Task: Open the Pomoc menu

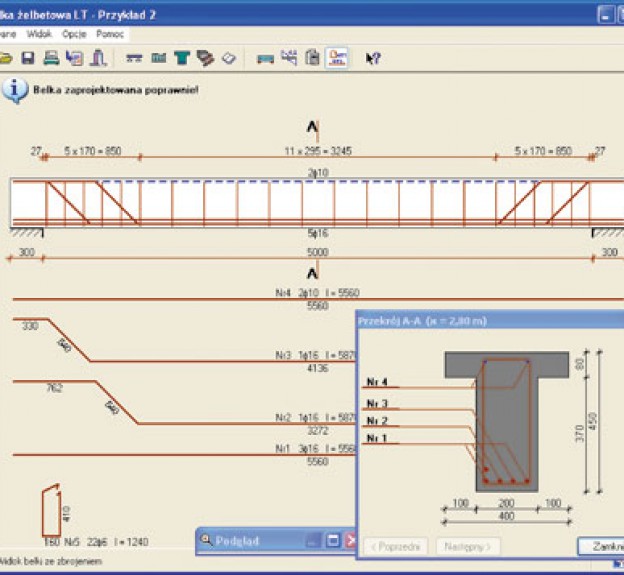Action: tap(110, 33)
